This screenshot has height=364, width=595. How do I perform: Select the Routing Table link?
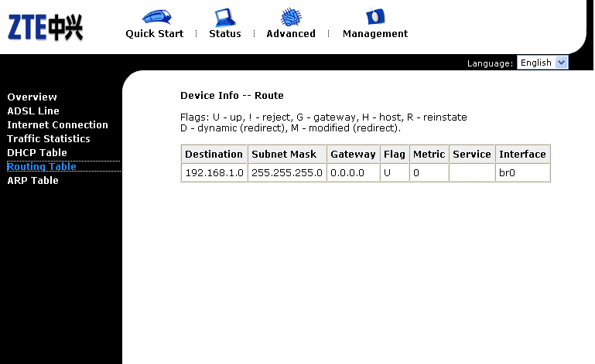point(42,166)
